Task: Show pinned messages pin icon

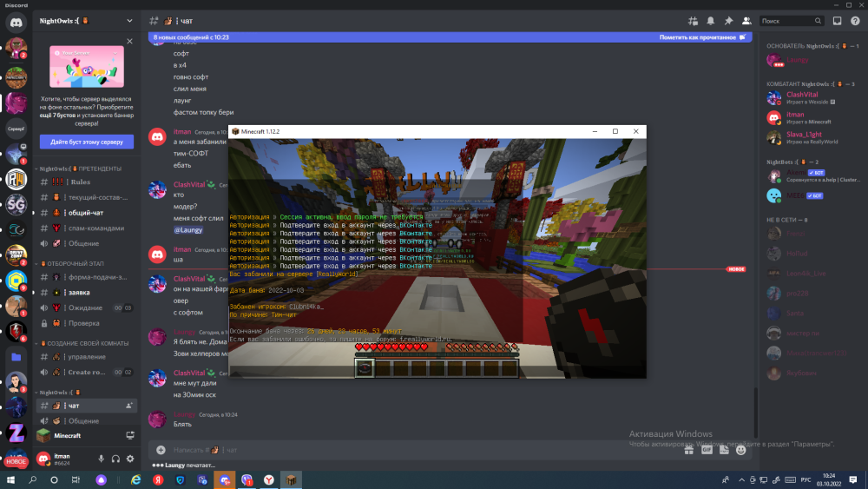Action: 728,21
